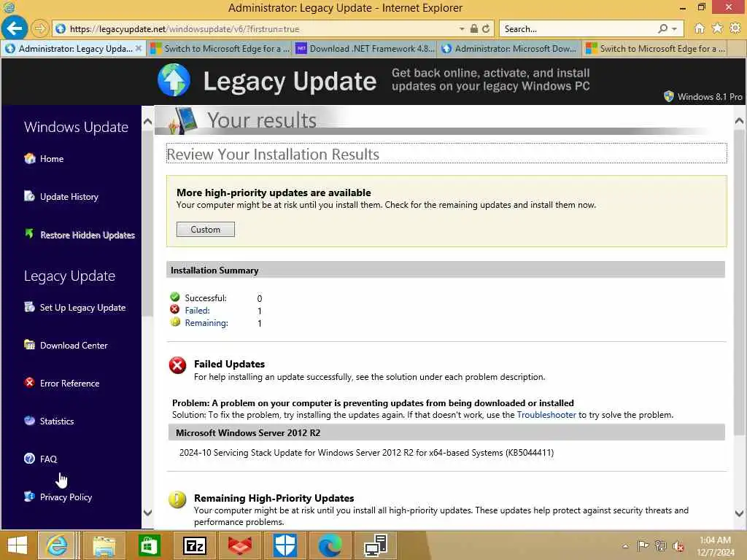Image resolution: width=747 pixels, height=560 pixels.
Task: Click the search magnifier icon
Action: pyautogui.click(x=662, y=28)
